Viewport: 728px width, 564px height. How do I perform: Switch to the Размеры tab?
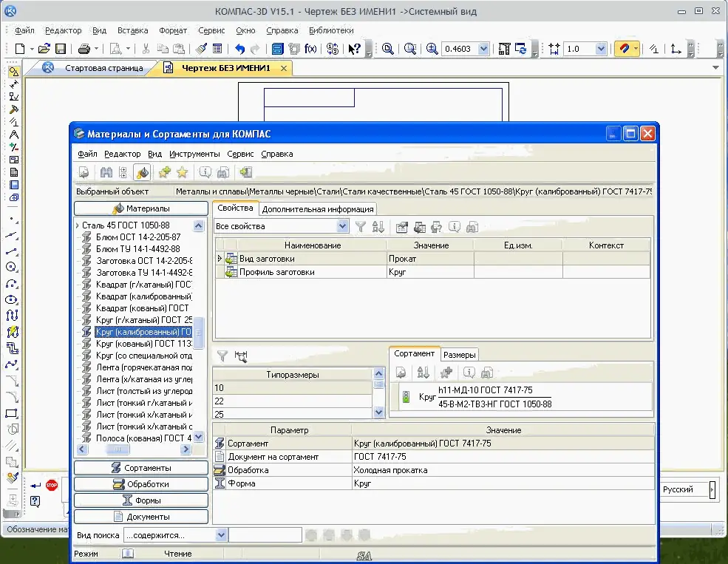pyautogui.click(x=460, y=355)
